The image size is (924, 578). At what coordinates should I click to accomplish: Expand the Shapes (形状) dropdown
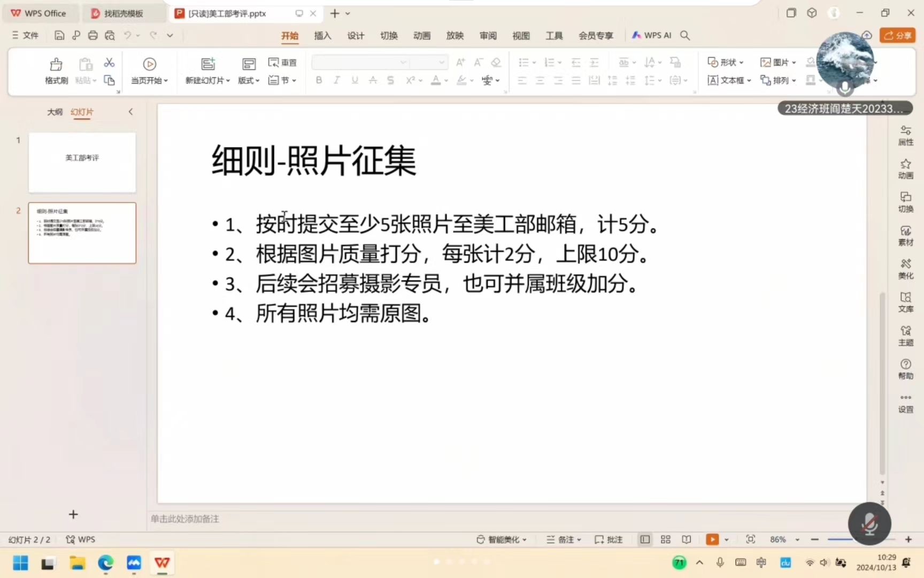click(x=726, y=63)
